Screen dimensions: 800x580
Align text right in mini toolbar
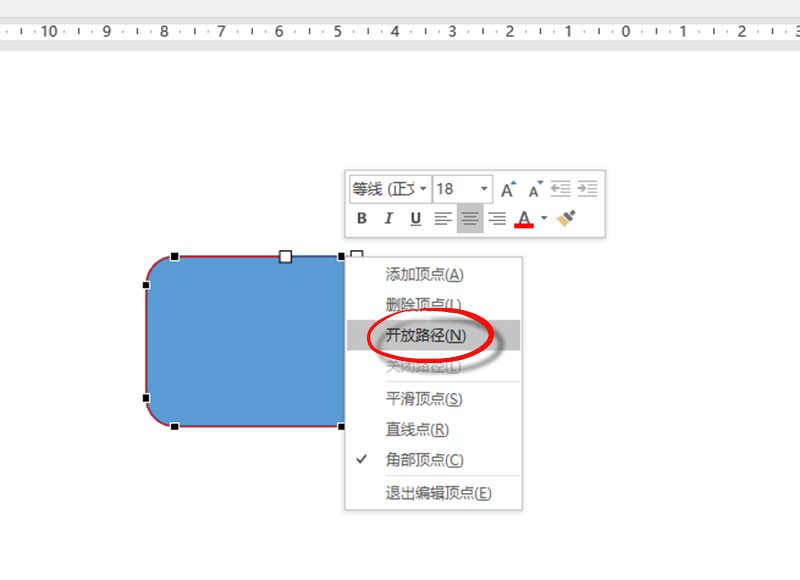(x=497, y=218)
